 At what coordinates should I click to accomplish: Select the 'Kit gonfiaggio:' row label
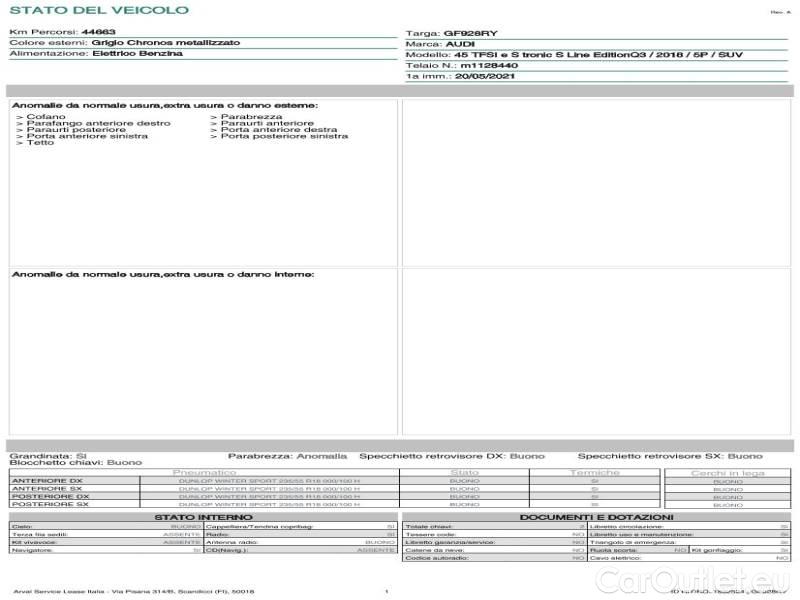717,551
